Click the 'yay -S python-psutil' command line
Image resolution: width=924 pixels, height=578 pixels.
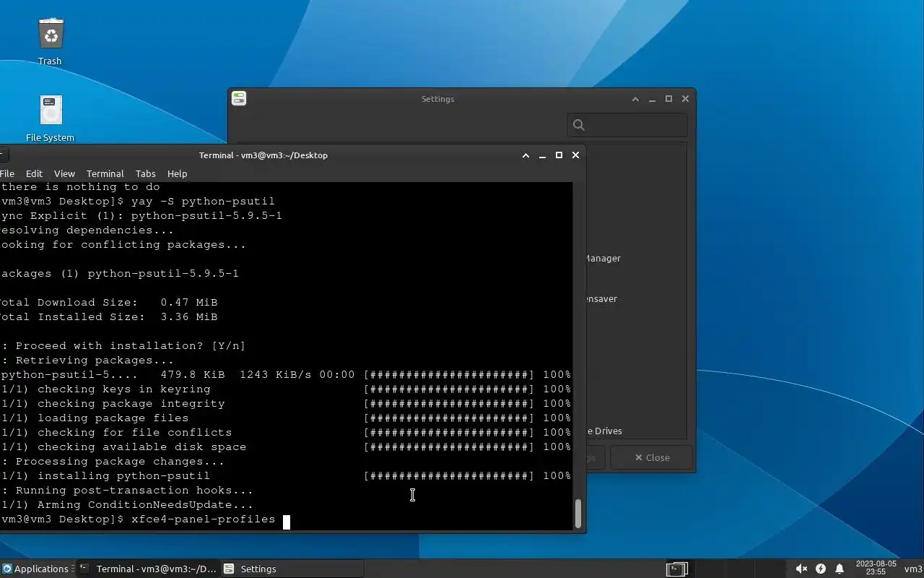tap(203, 202)
